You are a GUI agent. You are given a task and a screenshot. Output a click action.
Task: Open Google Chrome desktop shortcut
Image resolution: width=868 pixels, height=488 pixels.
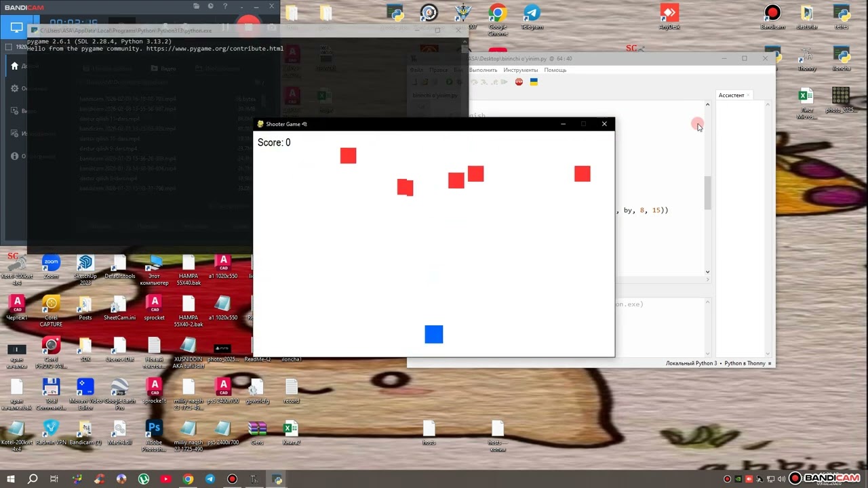pos(498,20)
